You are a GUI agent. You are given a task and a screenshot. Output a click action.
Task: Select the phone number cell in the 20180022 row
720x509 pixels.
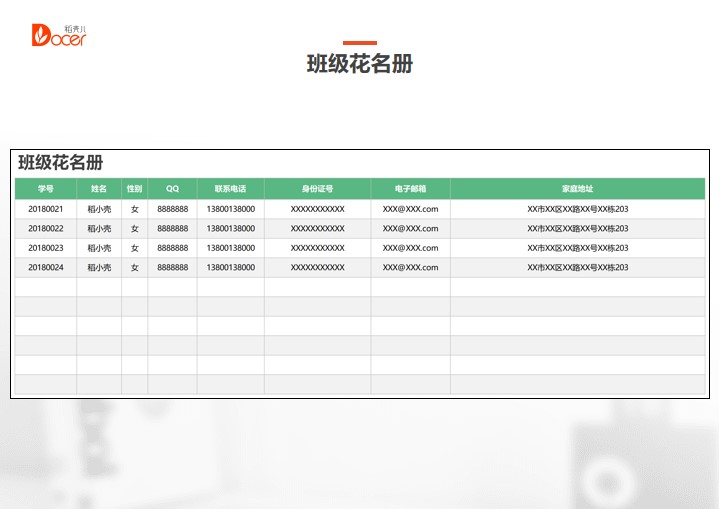click(x=230, y=229)
